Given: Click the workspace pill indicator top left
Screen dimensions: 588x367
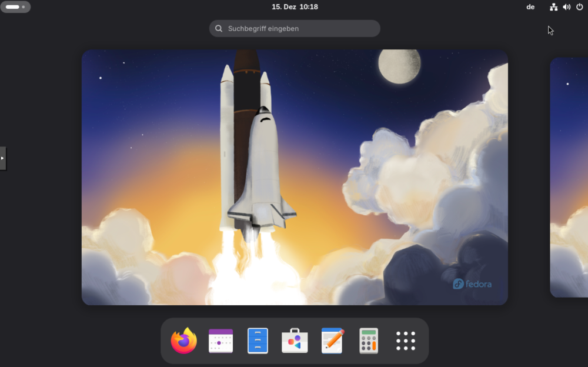Looking at the screenshot, I should [x=12, y=6].
